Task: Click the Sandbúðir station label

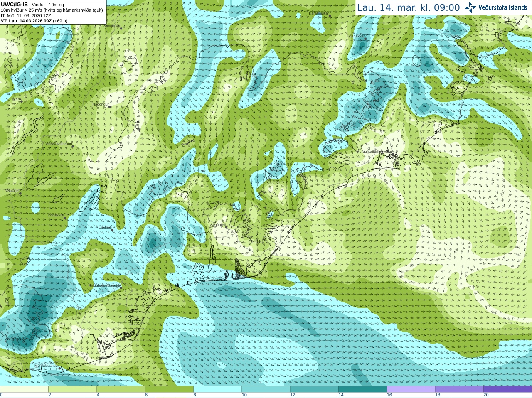Action: tap(112, 26)
